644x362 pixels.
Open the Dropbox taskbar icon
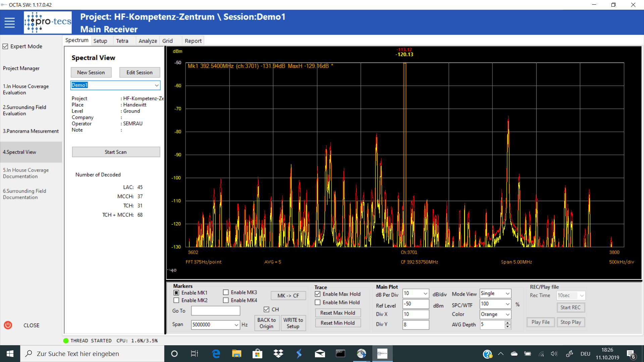[278, 354]
